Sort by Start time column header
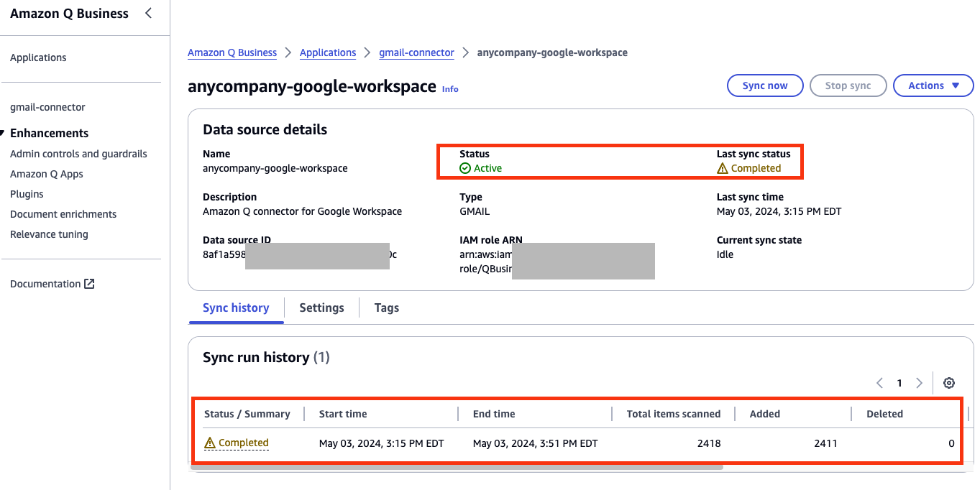 (343, 414)
